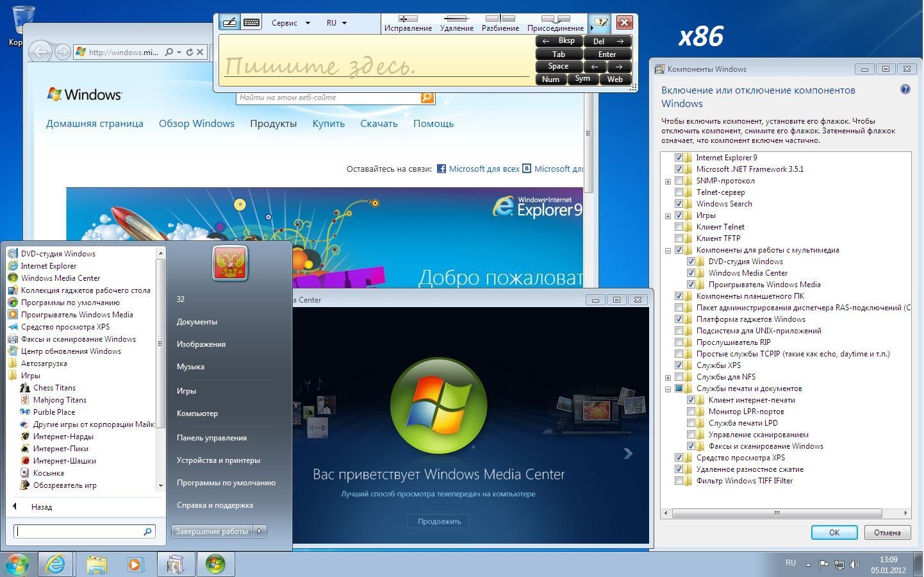Launch Mahjong Titans game
Image resolution: width=924 pixels, height=577 pixels.
pyautogui.click(x=60, y=400)
